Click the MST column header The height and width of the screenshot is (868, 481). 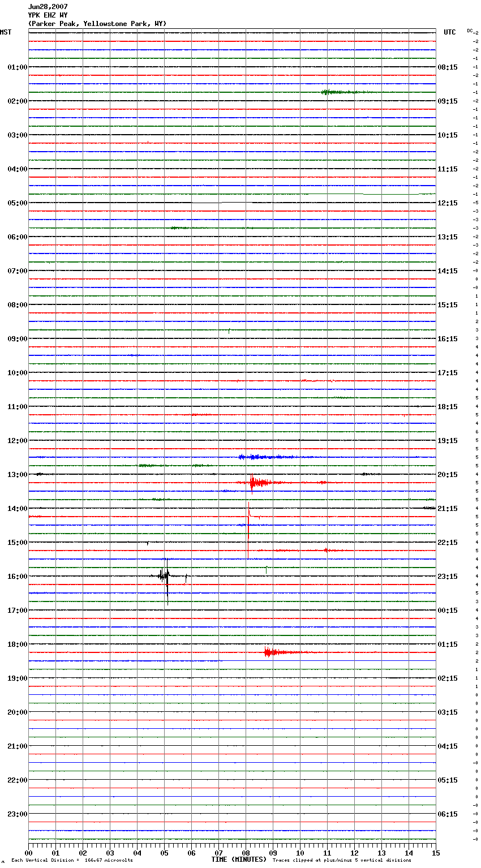pos(6,32)
